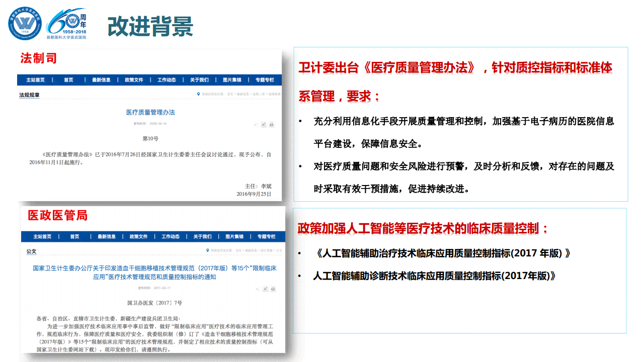Select 最新信息 in the 医政医管局 navigation bar

point(107,236)
